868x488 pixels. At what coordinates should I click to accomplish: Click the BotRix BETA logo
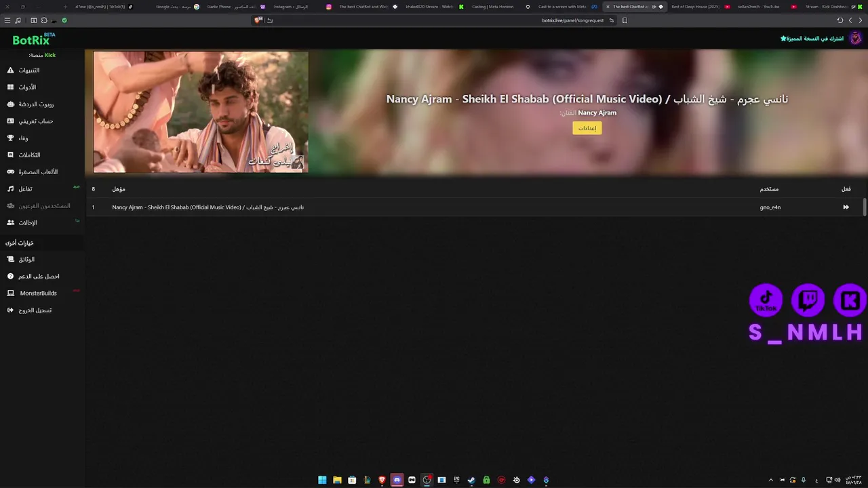(33, 39)
